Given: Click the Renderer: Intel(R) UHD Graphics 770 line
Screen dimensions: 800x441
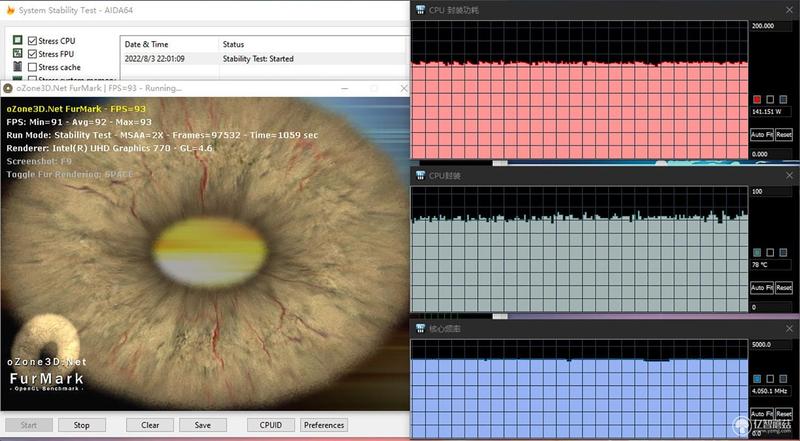Looking at the screenshot, I should [x=109, y=148].
